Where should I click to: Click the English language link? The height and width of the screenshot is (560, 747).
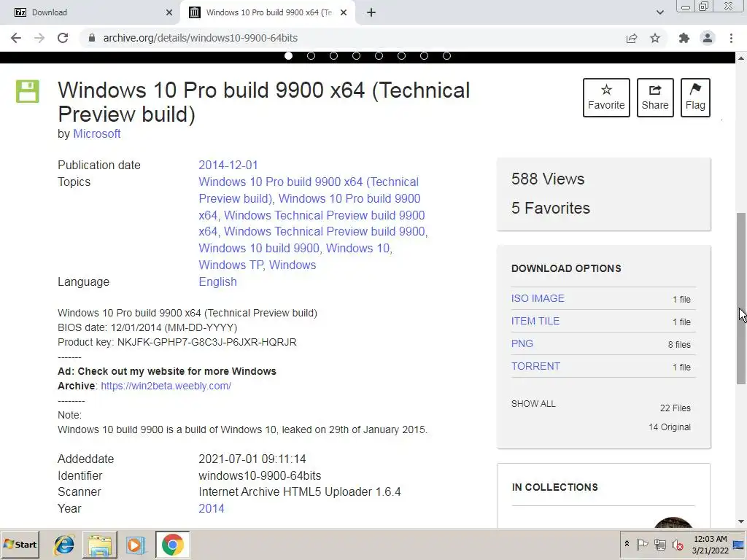[217, 281]
